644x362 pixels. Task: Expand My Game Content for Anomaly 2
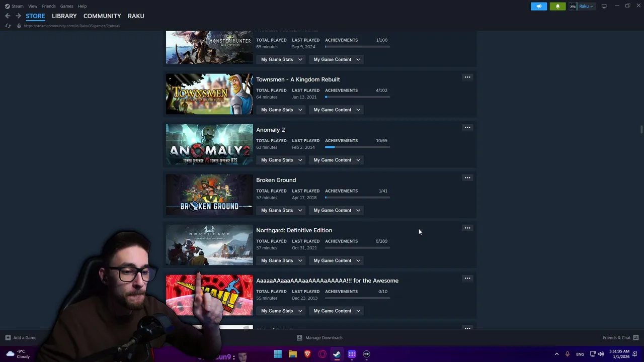[337, 160]
